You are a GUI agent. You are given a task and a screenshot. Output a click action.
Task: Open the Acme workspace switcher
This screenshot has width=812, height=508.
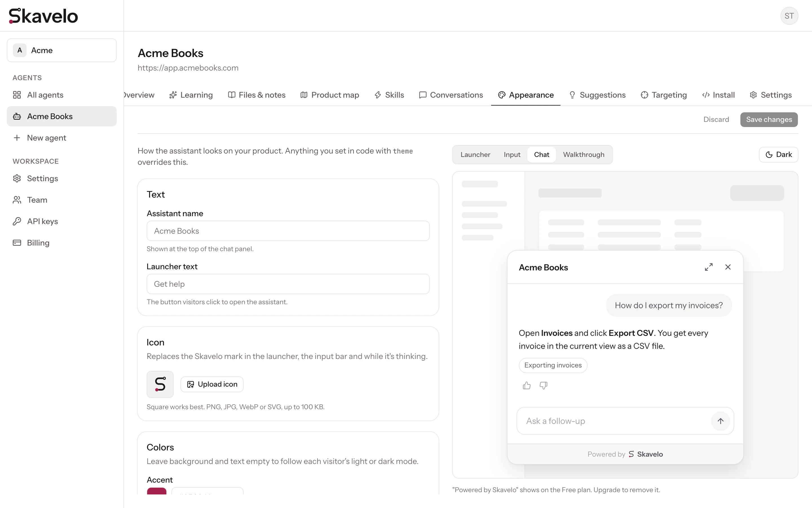coord(62,50)
